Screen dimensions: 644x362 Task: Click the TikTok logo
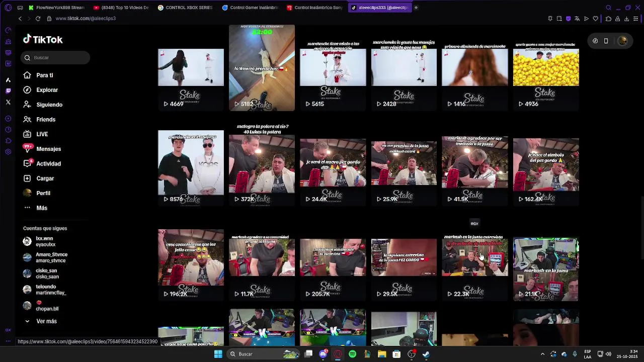click(x=43, y=39)
